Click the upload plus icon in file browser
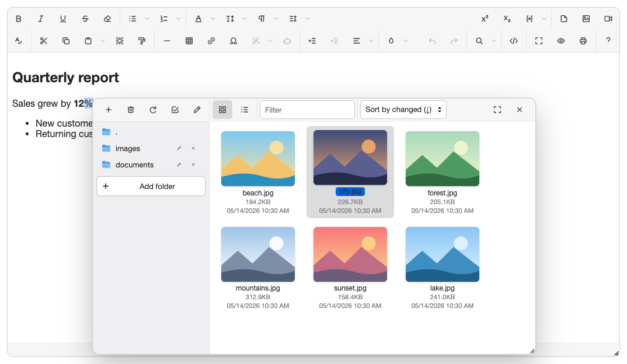Screen dimensions: 627x364 coord(109,110)
